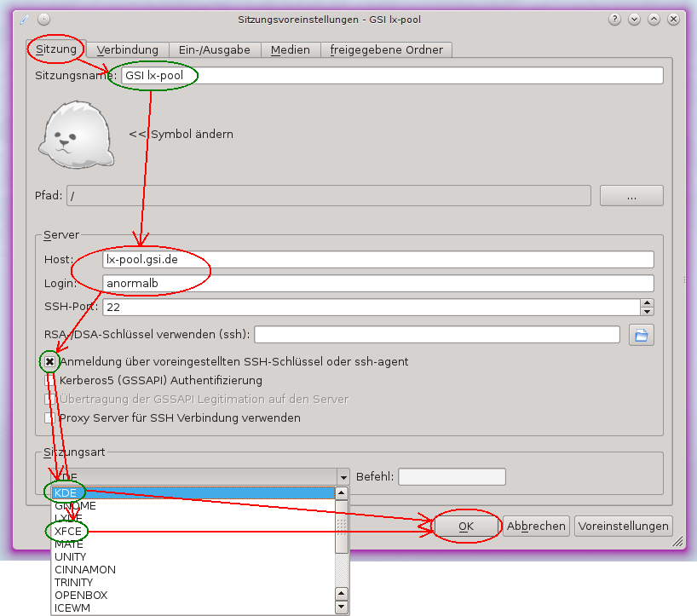Select GNOME in session type list
Image resolution: width=697 pixels, height=616 pixels.
(193, 506)
